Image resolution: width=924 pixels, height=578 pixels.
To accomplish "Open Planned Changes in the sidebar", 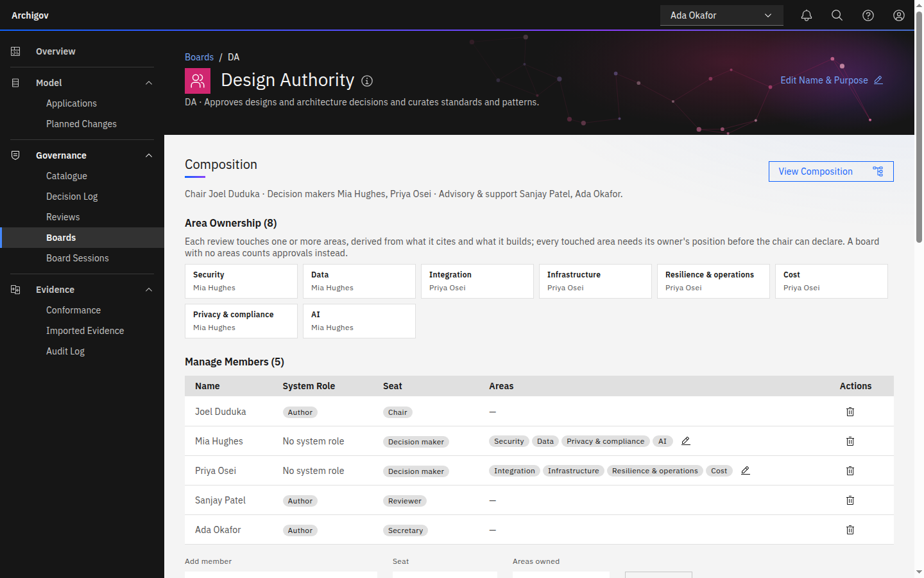I will coord(82,124).
